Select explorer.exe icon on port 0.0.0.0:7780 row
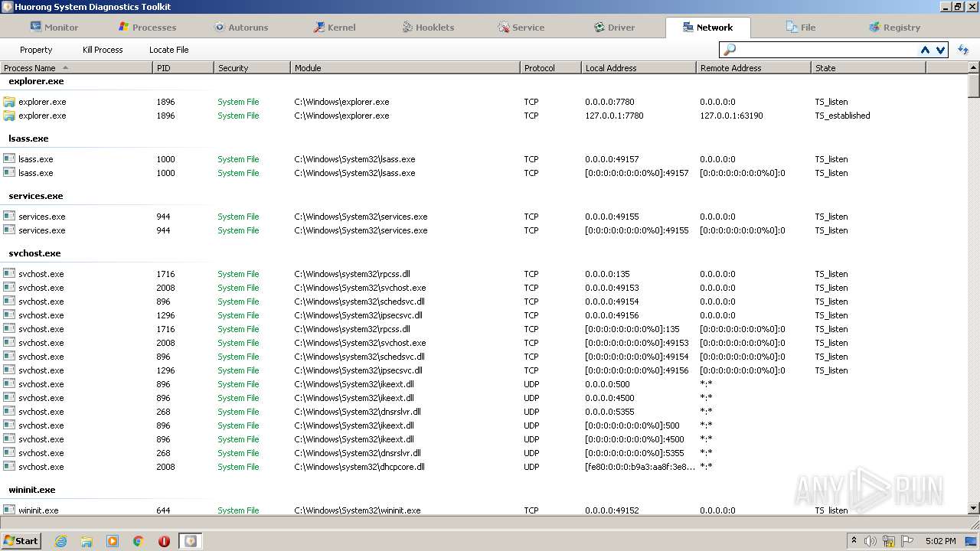This screenshot has width=980, height=551. [9, 102]
